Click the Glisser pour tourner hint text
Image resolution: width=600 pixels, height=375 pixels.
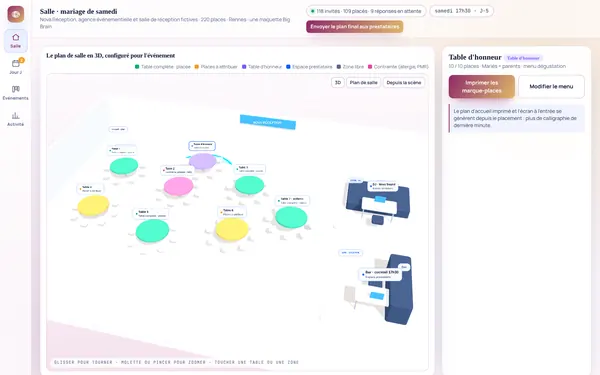click(176, 362)
